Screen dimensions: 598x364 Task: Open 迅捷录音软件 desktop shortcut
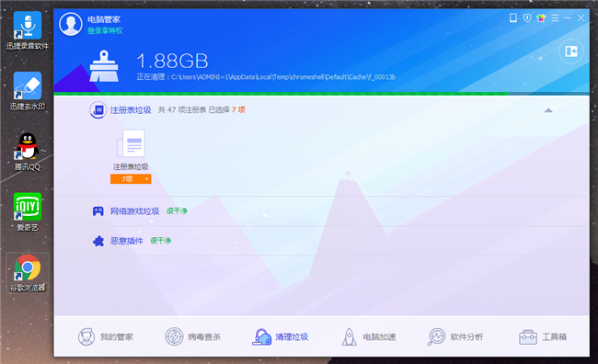coord(28,30)
